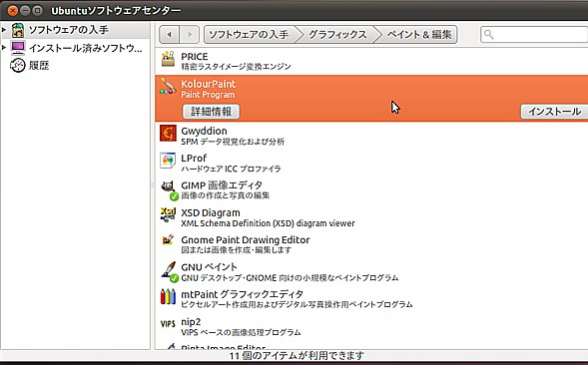Click 'VIPS ベースの画像処理プログラム' description
588x365 pixels.
[241, 332]
